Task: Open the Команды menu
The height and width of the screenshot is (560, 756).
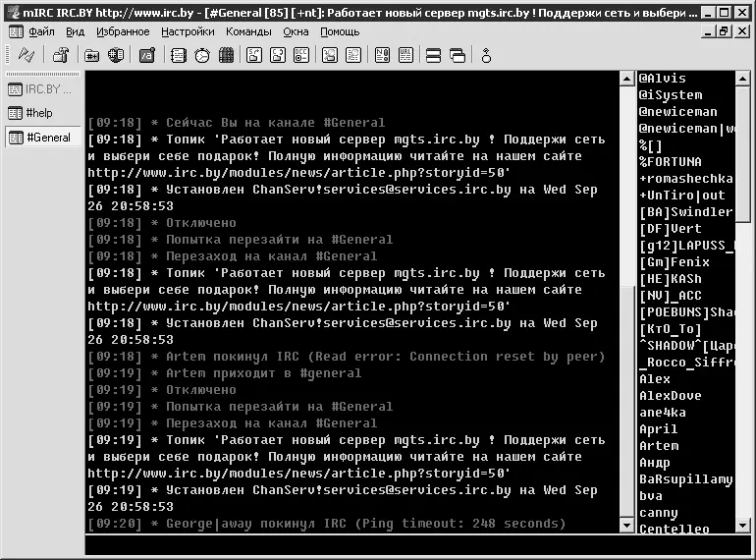Action: 248,31
